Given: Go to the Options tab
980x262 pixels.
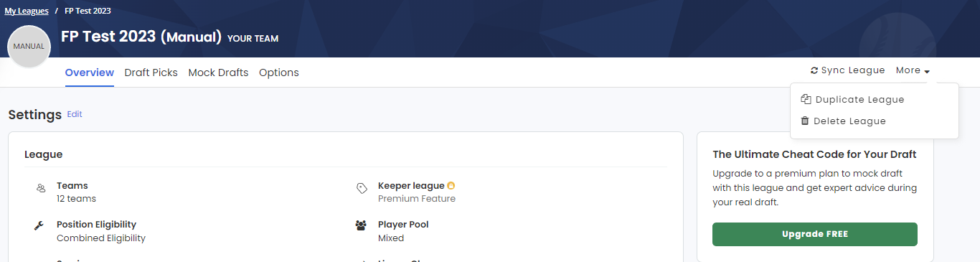Looking at the screenshot, I should click(279, 72).
